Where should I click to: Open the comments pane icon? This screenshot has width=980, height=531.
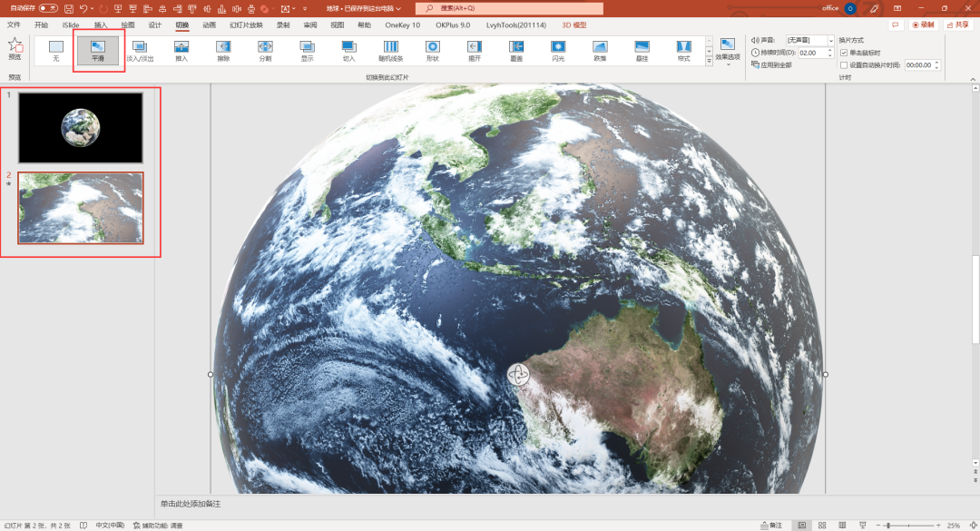[896, 25]
